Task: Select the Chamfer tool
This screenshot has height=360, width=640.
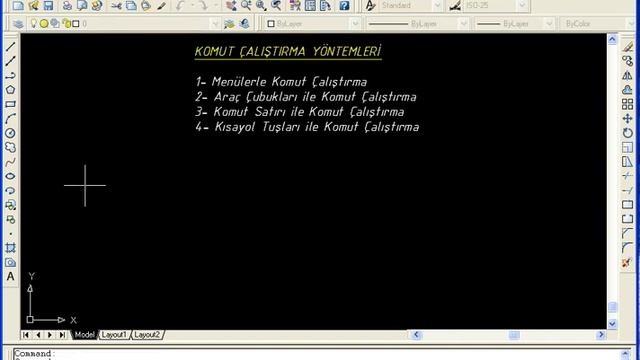Action: tap(627, 233)
